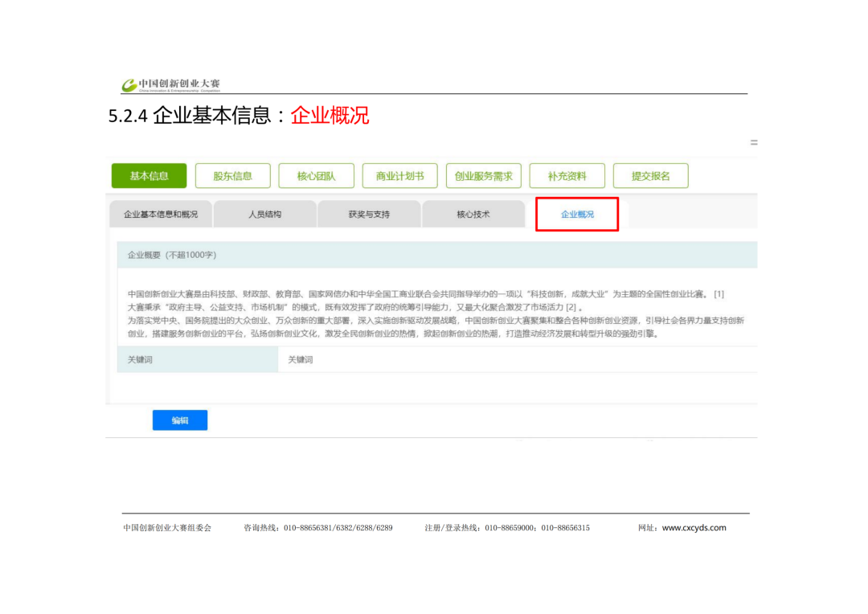This screenshot has height=614, width=868.
Task: Click the 关键词 value field
Action: click(x=517, y=359)
